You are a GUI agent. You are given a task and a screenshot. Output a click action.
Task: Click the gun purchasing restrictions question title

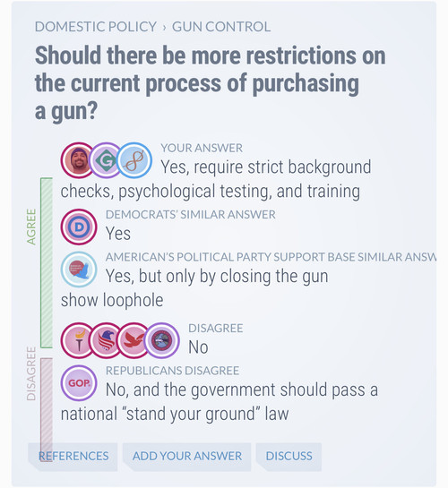(x=211, y=82)
